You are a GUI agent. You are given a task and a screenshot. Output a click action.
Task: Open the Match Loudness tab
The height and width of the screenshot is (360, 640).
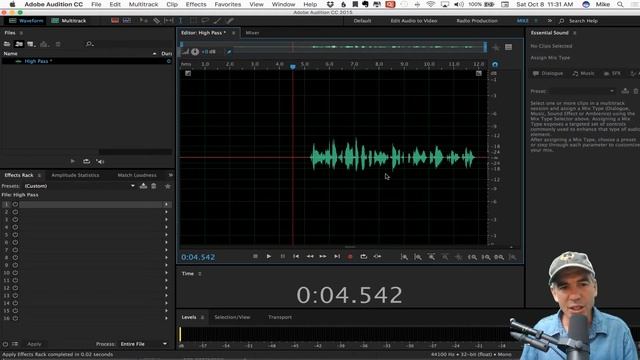point(137,175)
